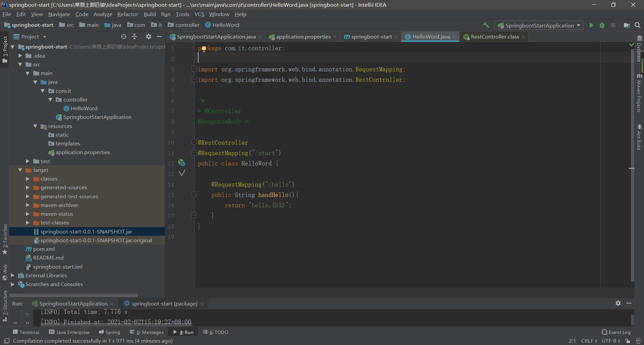Run SpringbootStartApplication with the green play icon
Image resolution: width=644 pixels, height=345 pixels.
pyautogui.click(x=591, y=25)
